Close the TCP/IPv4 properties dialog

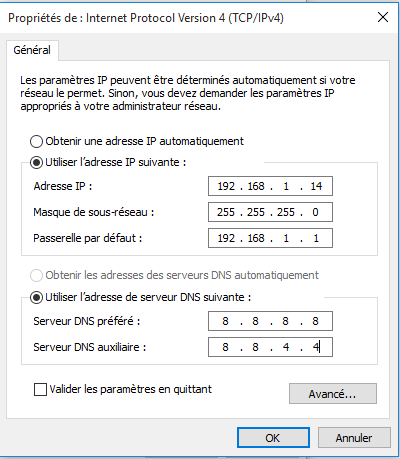point(383,17)
